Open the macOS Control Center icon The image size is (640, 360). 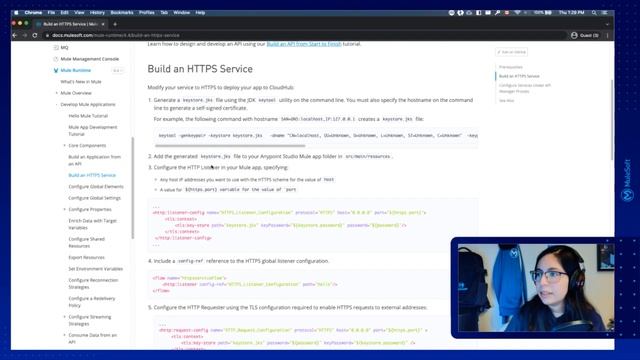click(x=604, y=13)
